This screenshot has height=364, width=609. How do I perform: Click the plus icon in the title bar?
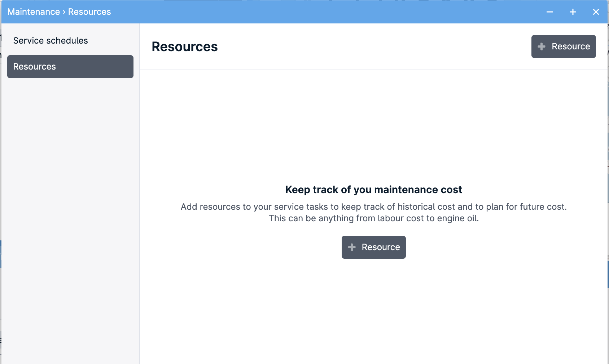point(572,12)
